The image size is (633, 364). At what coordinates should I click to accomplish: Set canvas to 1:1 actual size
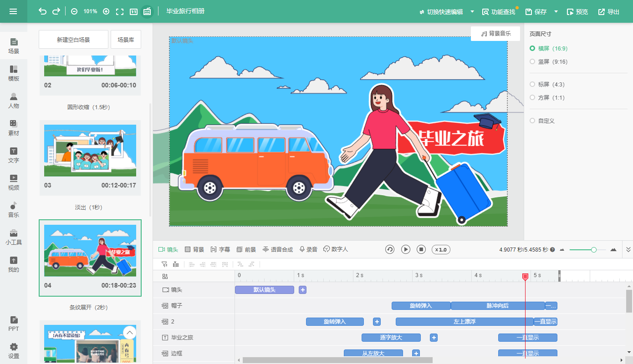[133, 11]
